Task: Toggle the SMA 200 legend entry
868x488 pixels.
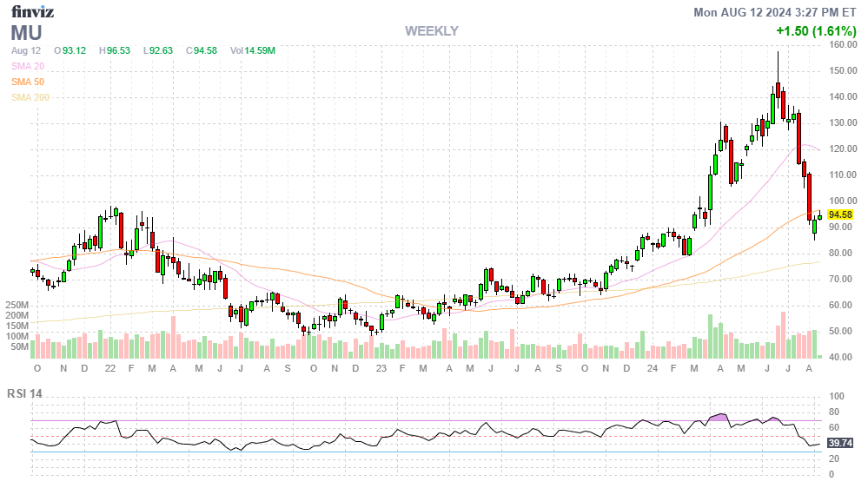Action: click(30, 97)
